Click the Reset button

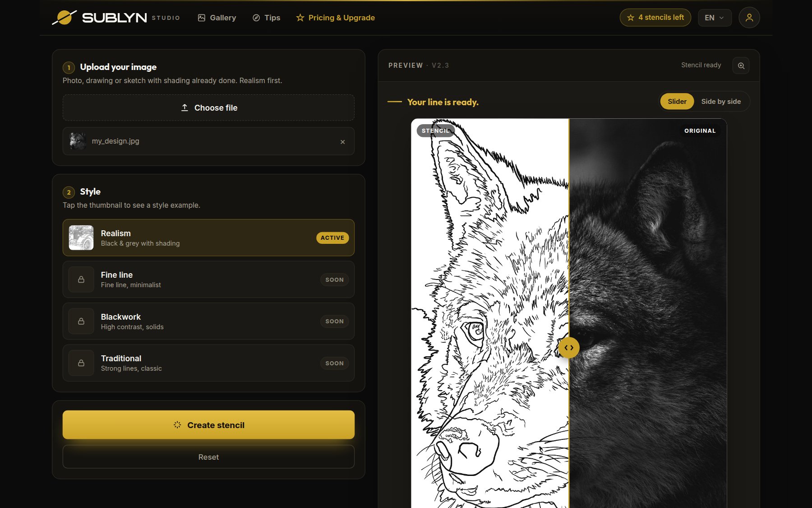(208, 457)
